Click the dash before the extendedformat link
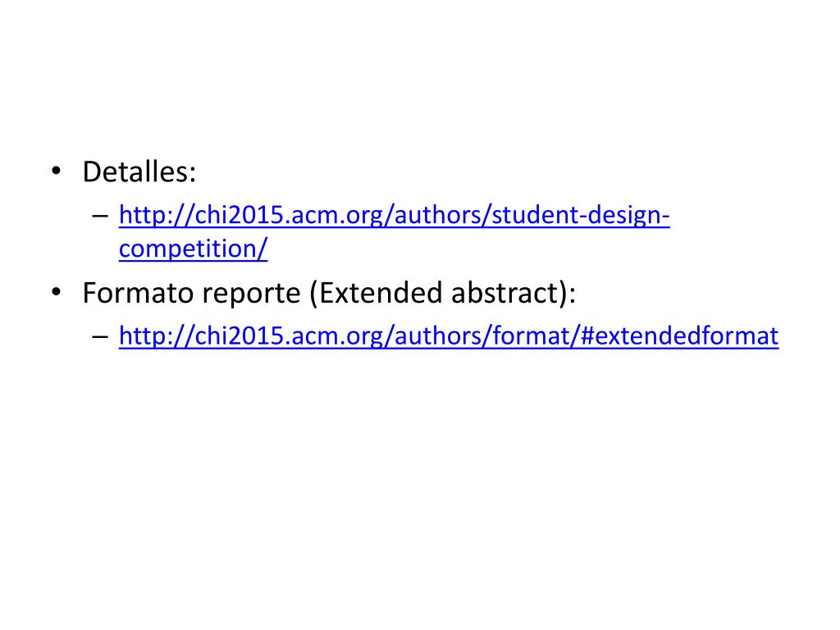This screenshot has width=840, height=630. [x=100, y=336]
